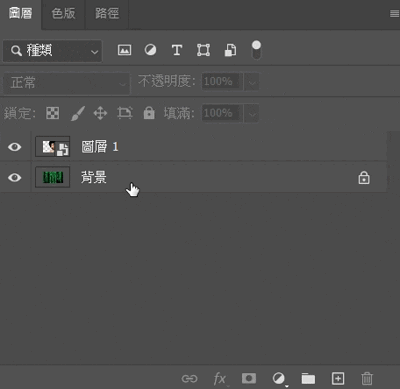Select the layer named 圖層 1
This screenshot has height=389, width=400.
tap(100, 147)
